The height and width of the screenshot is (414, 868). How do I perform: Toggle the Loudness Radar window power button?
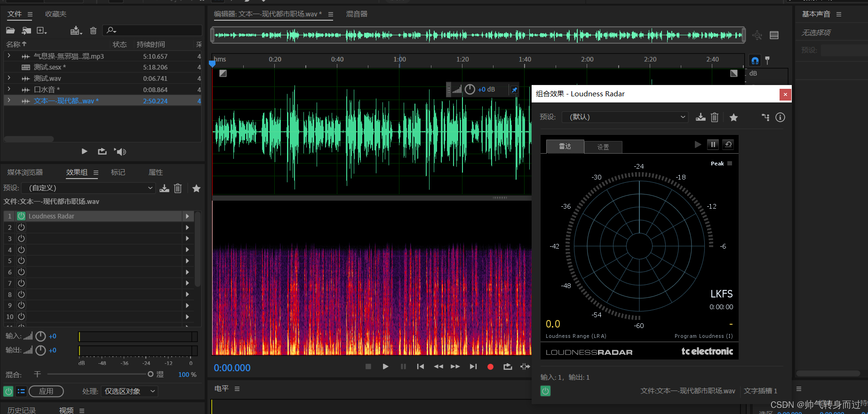(x=545, y=391)
